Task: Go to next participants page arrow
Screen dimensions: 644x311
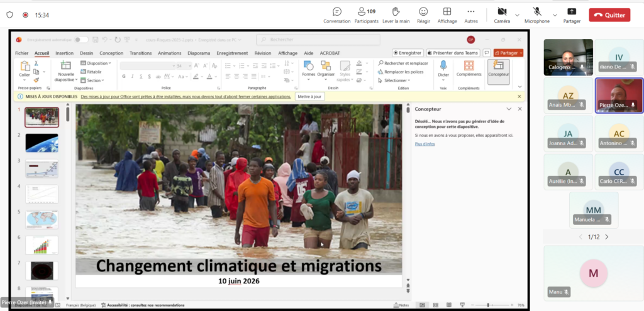Action: click(607, 237)
